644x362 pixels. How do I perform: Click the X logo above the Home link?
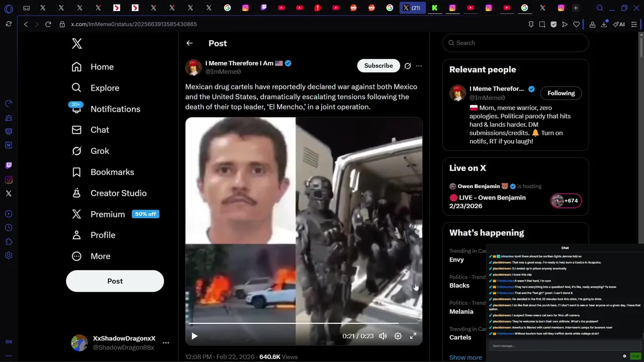point(77,44)
